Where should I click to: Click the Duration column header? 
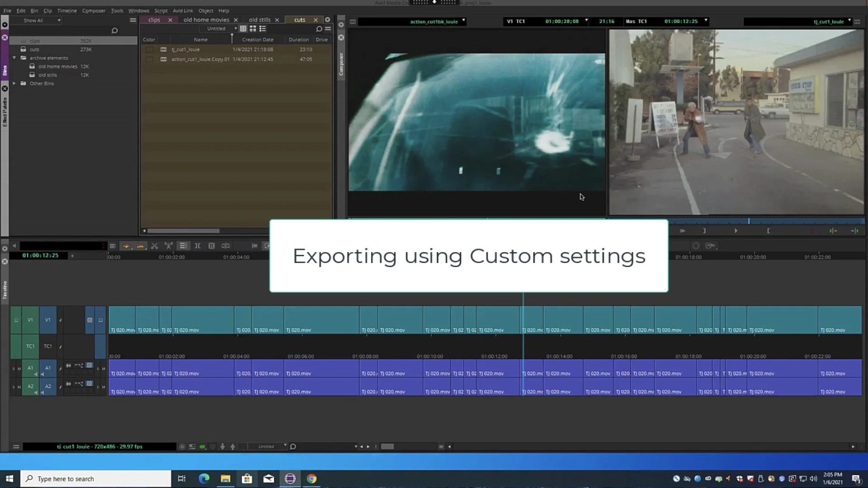point(299,40)
